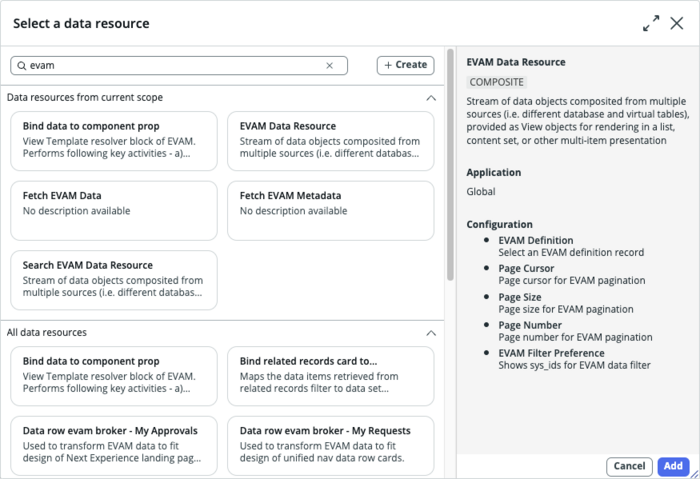Close the Select a data resource dialog
Viewport: 700px width, 479px height.
pyautogui.click(x=677, y=23)
